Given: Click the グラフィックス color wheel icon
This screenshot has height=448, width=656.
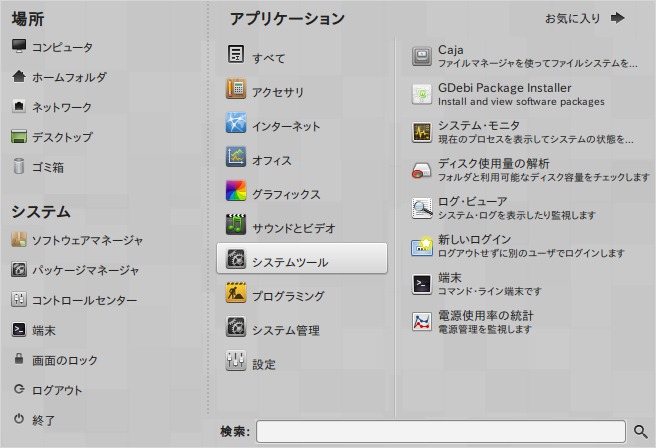Looking at the screenshot, I should (236, 191).
